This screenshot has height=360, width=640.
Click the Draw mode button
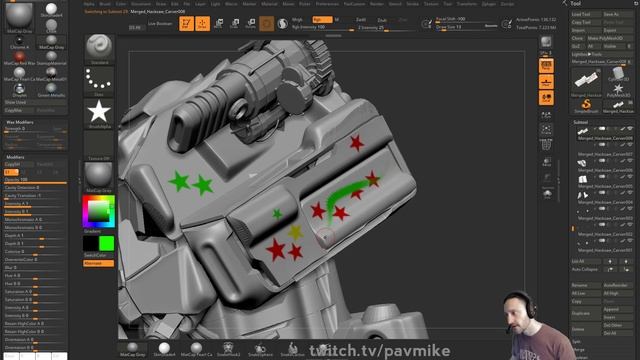click(x=202, y=23)
